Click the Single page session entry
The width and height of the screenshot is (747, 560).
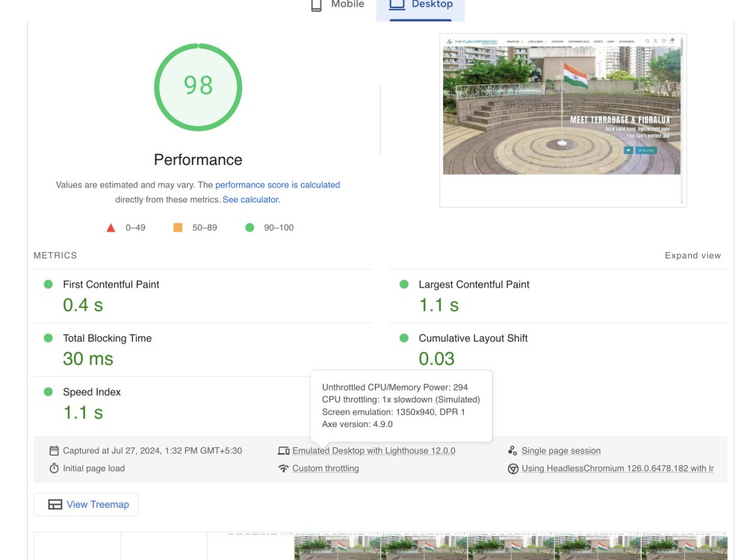[x=561, y=450]
